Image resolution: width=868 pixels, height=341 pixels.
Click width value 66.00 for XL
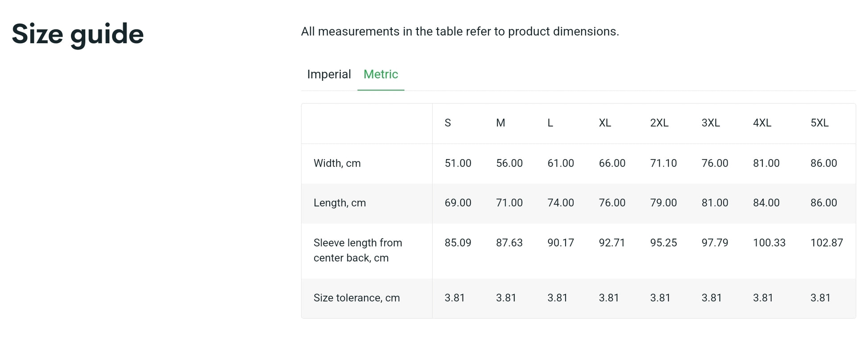click(612, 164)
